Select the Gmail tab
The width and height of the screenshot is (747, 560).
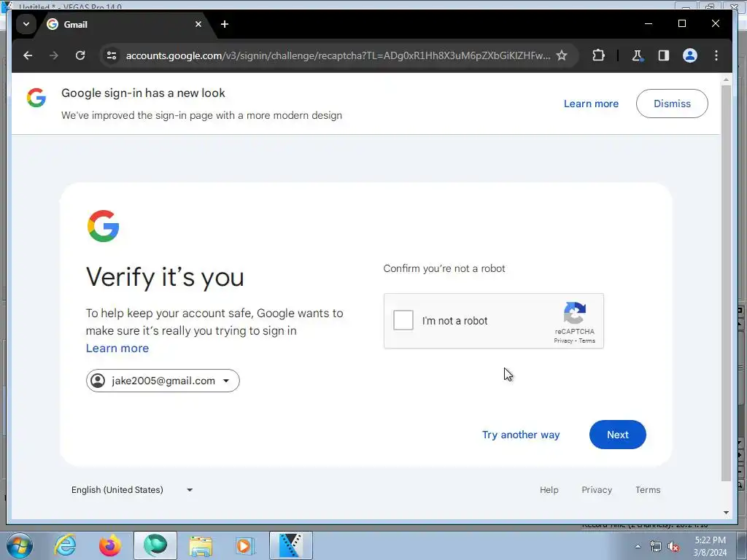[126, 24]
